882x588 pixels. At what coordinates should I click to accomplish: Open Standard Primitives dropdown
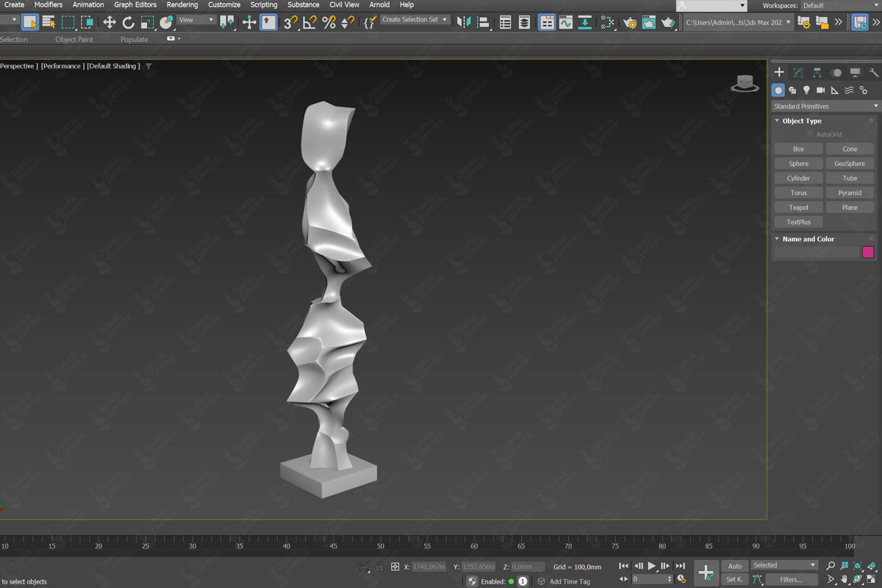pyautogui.click(x=825, y=107)
